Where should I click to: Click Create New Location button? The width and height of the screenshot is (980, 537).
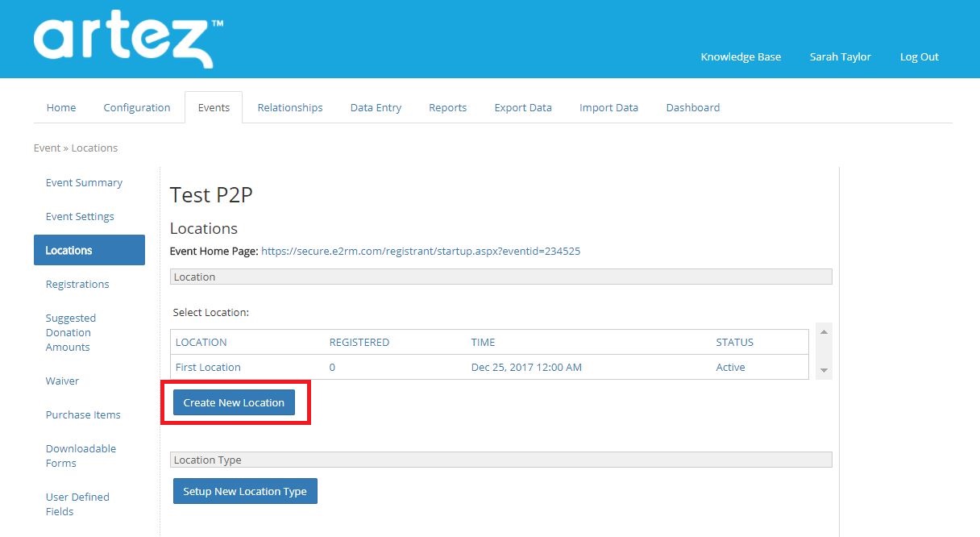tap(234, 402)
